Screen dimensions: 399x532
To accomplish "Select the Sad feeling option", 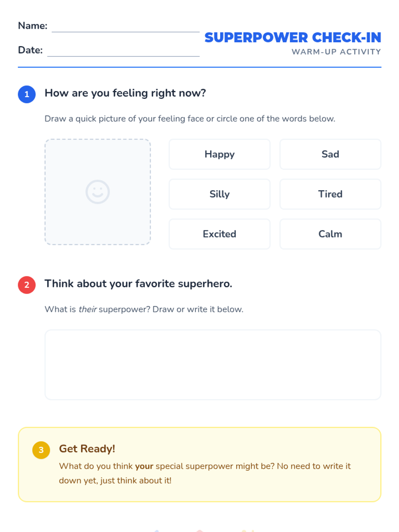I will pos(330,154).
